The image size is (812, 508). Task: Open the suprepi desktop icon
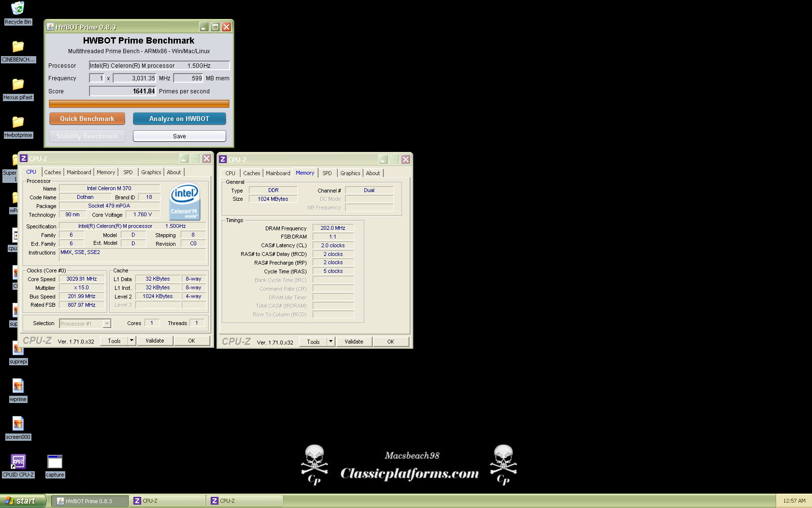[18, 348]
